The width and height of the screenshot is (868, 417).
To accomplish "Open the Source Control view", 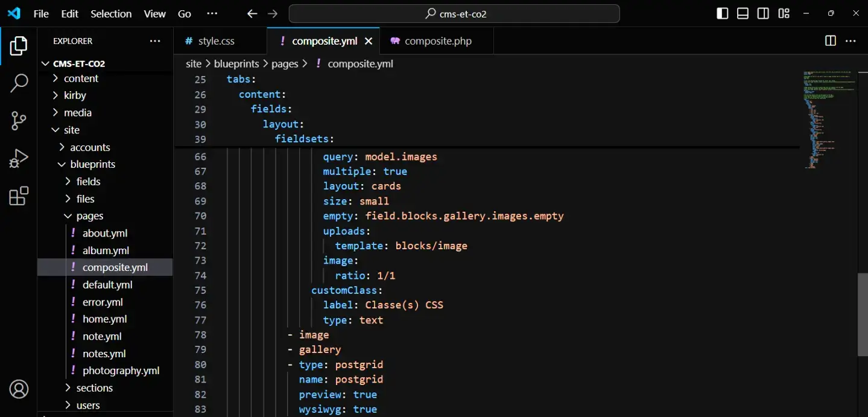I will tap(19, 121).
